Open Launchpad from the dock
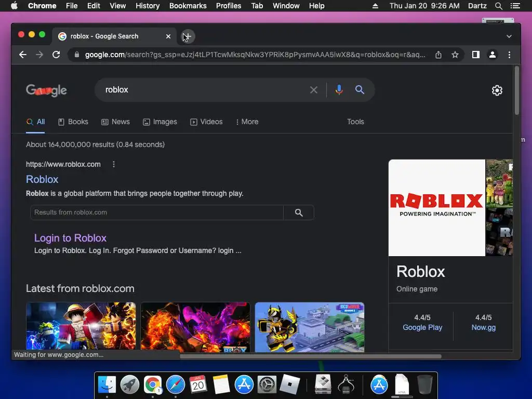 (x=129, y=385)
